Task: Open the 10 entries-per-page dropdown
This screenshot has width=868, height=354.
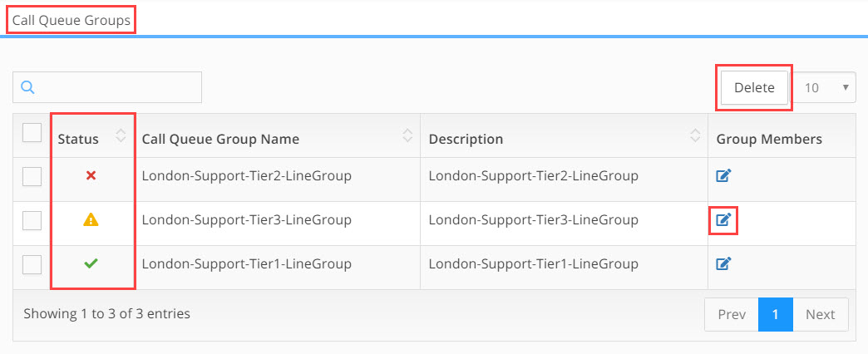Action: click(826, 87)
